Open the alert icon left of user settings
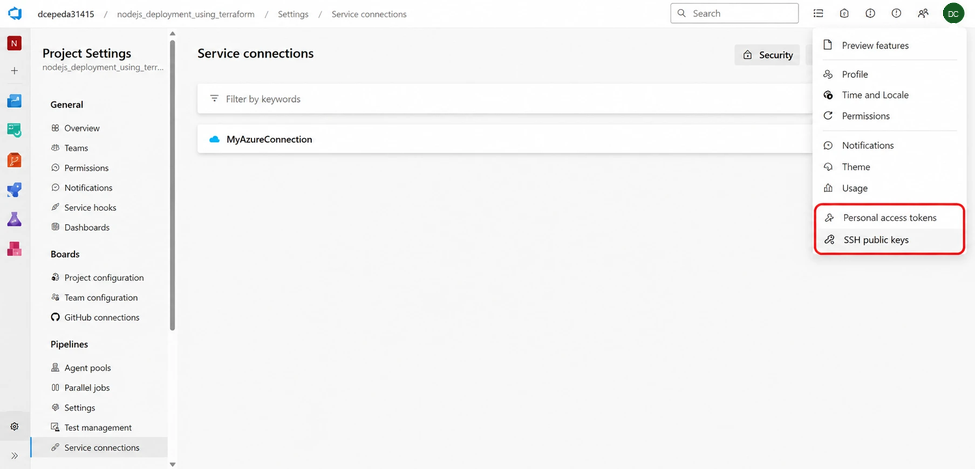Viewport: 975px width, 469px height. coord(896,13)
